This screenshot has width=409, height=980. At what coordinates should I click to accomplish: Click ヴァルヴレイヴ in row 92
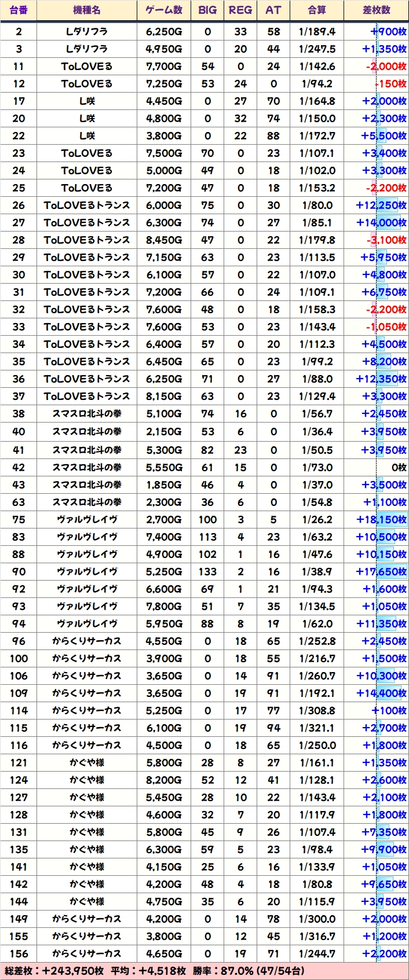pyautogui.click(x=87, y=589)
